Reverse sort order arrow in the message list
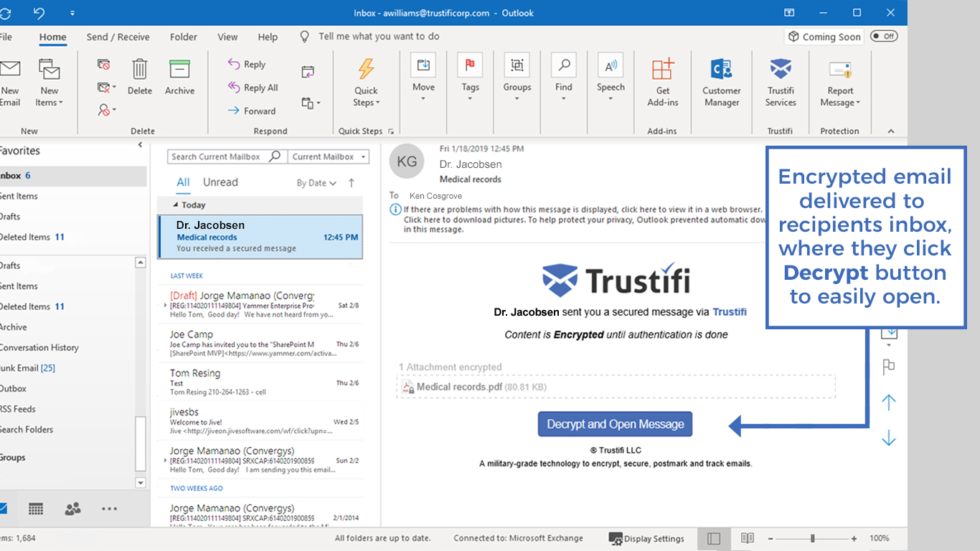980x551 pixels. (352, 183)
